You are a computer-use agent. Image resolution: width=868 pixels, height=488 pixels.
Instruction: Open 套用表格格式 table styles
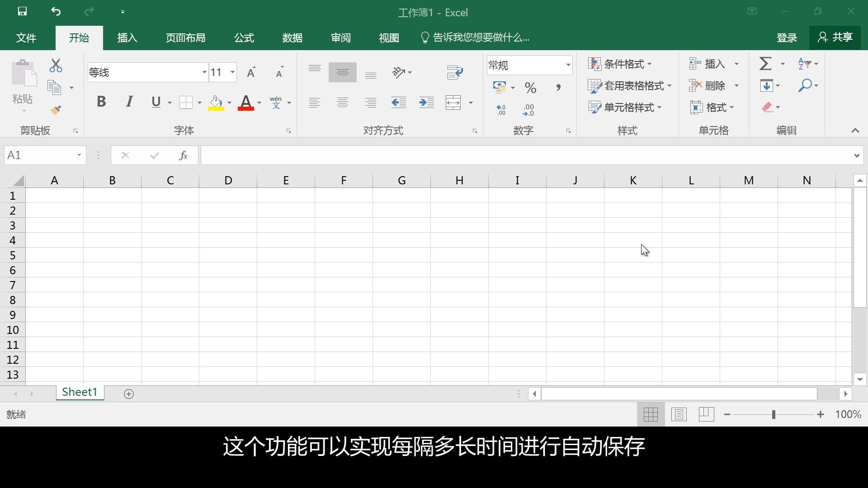pyautogui.click(x=629, y=85)
